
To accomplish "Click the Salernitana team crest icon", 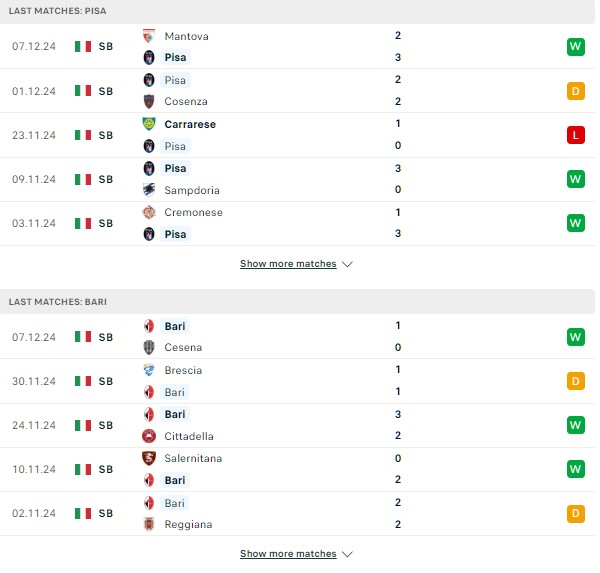I will tap(149, 458).
